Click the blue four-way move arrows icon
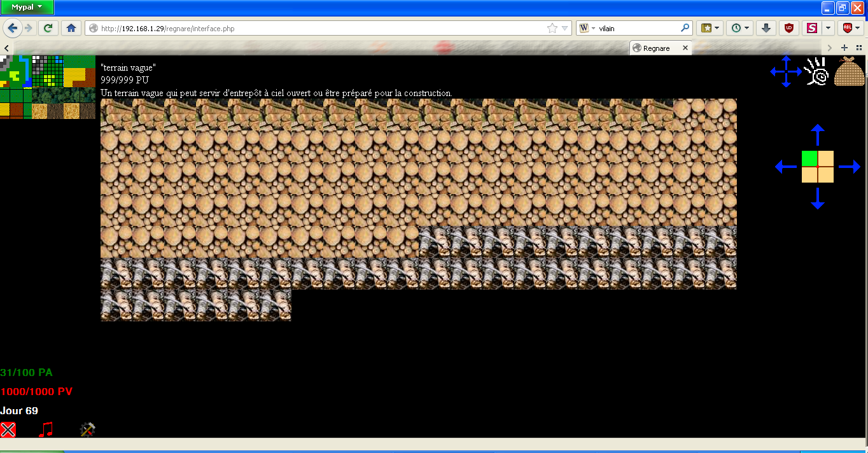The width and height of the screenshot is (868, 453). click(x=786, y=71)
